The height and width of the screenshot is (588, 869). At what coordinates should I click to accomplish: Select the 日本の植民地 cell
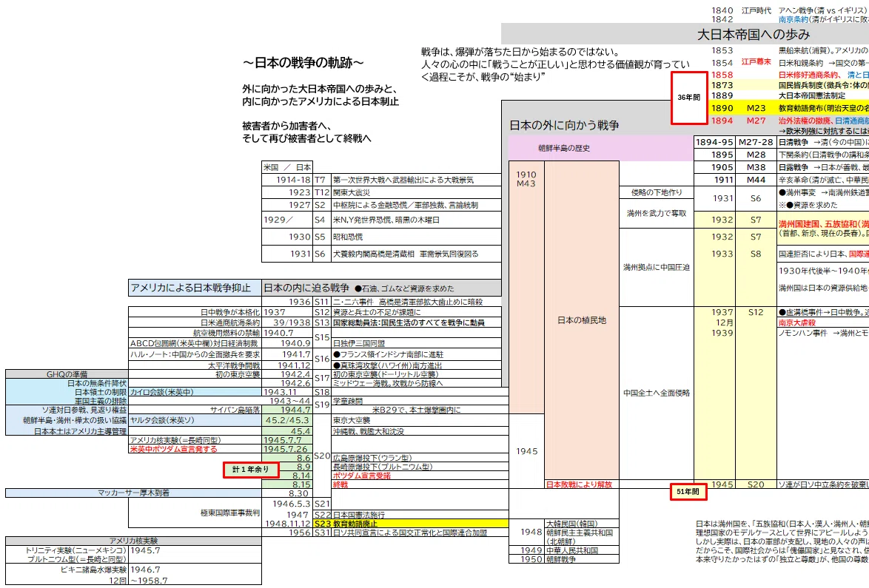coord(581,320)
